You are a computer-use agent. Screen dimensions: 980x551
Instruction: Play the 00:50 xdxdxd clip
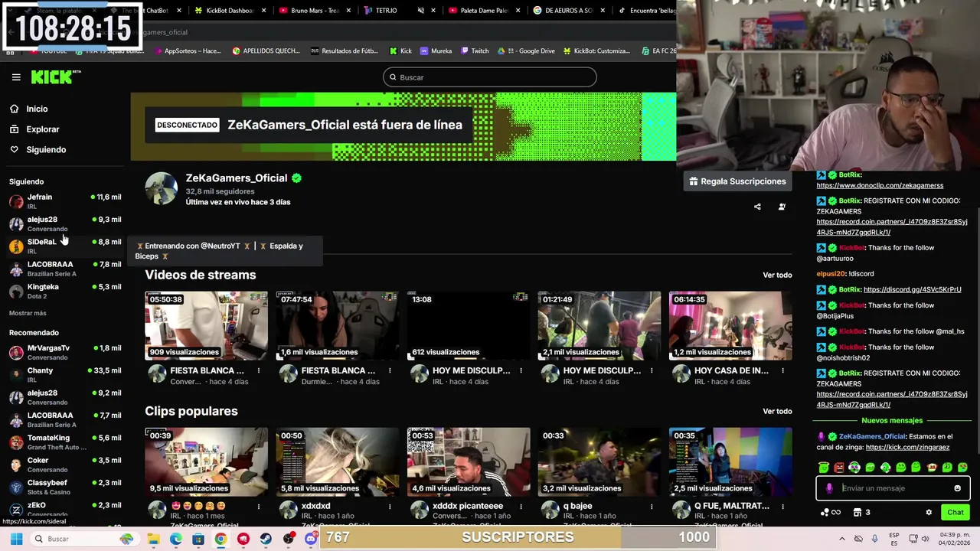point(338,461)
